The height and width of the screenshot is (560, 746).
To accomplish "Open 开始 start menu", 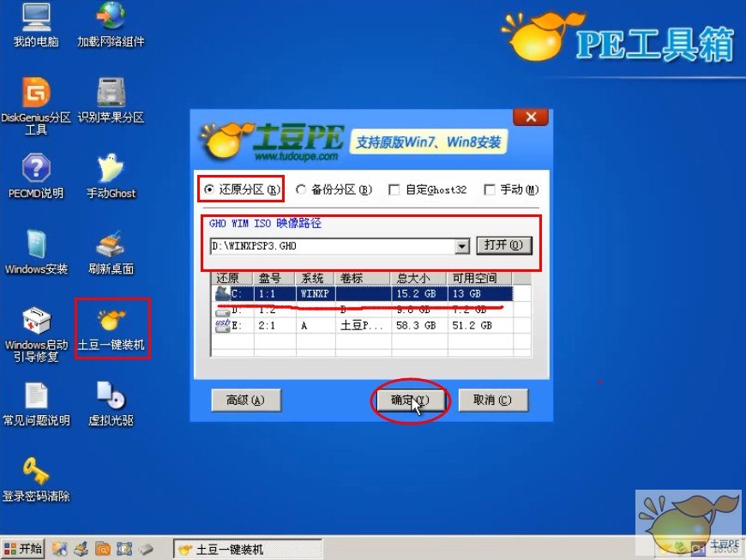I will [x=23, y=547].
